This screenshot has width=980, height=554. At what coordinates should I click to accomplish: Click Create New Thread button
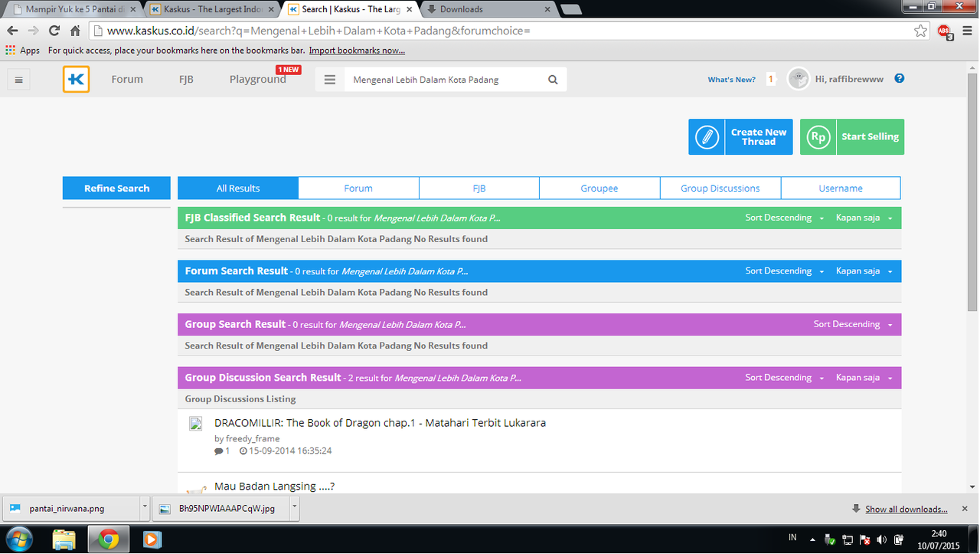740,137
